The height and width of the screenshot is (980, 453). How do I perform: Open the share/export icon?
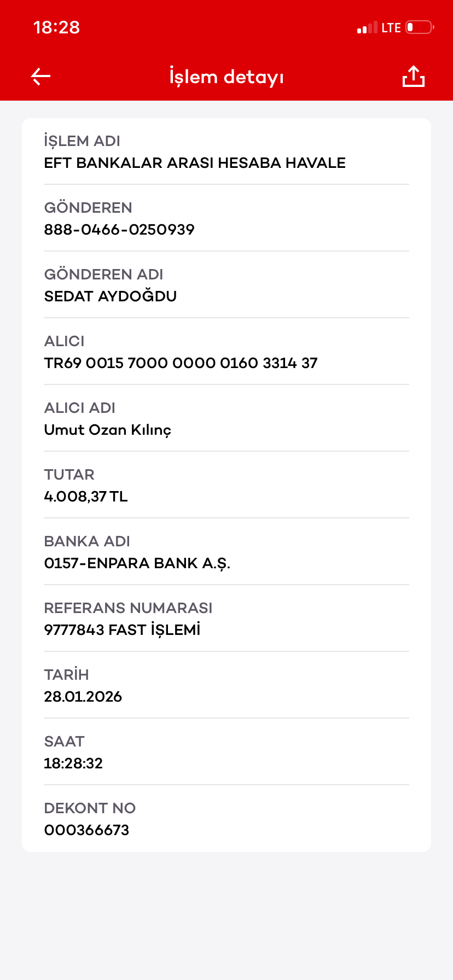414,77
